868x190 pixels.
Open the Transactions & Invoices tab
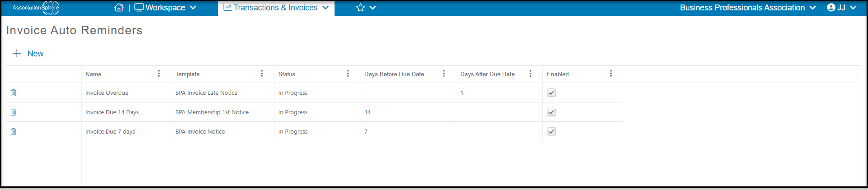[x=276, y=8]
